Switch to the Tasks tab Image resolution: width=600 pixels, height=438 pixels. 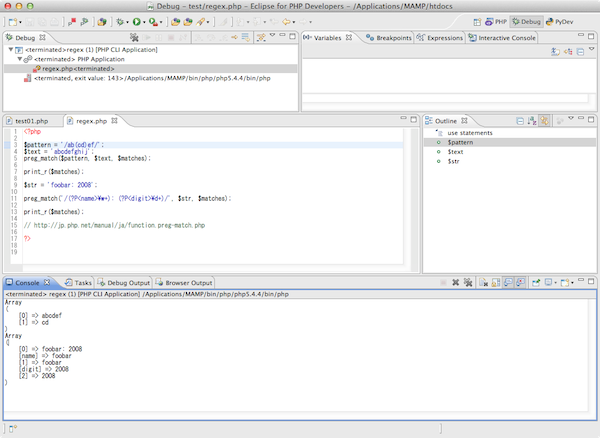[x=78, y=283]
